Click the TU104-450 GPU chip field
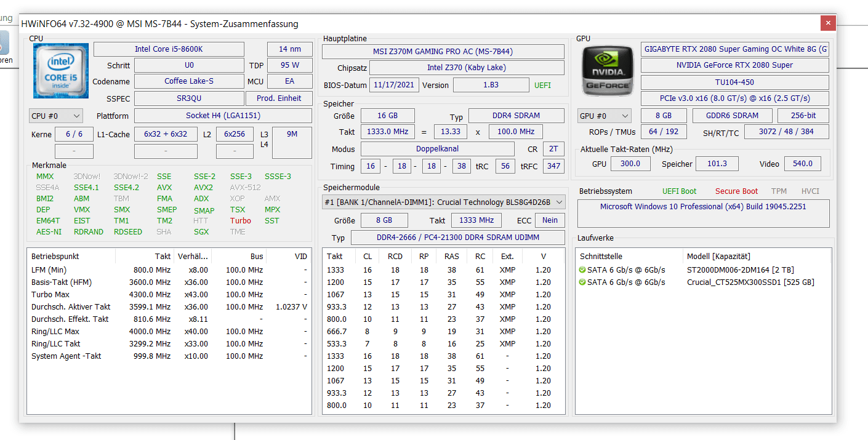868x440 pixels. coord(735,82)
